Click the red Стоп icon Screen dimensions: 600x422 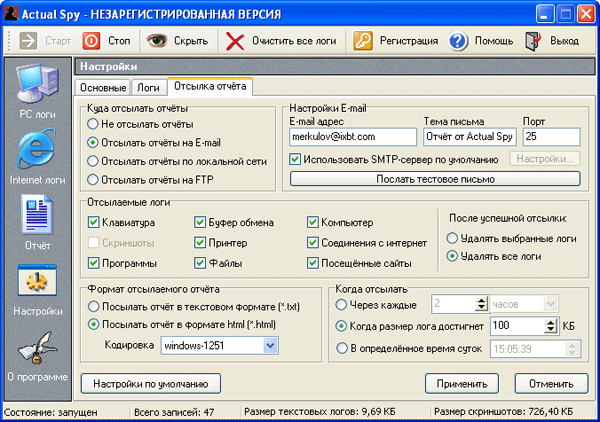(91, 41)
